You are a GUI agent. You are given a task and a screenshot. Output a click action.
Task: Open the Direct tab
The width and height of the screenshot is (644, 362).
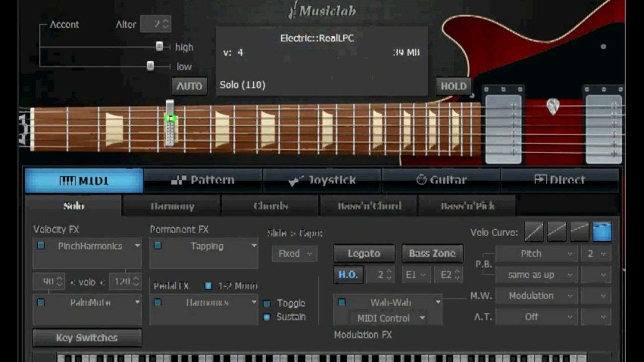[x=560, y=180]
